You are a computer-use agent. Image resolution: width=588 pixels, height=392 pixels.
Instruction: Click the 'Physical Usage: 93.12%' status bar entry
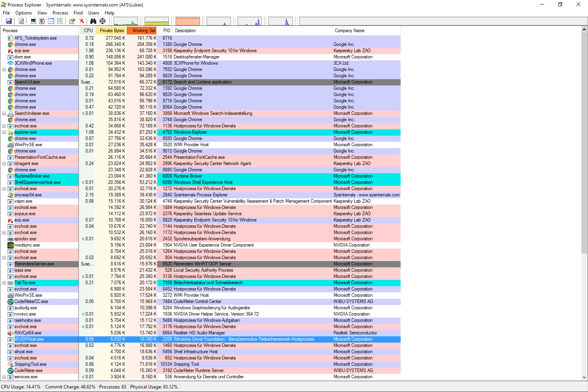pyautogui.click(x=154, y=387)
